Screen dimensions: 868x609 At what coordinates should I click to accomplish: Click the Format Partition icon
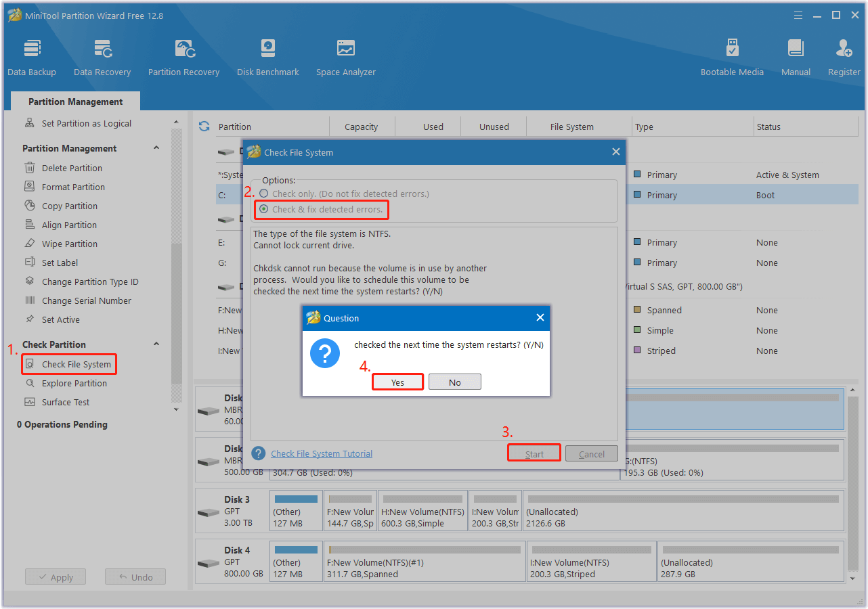pyautogui.click(x=30, y=187)
